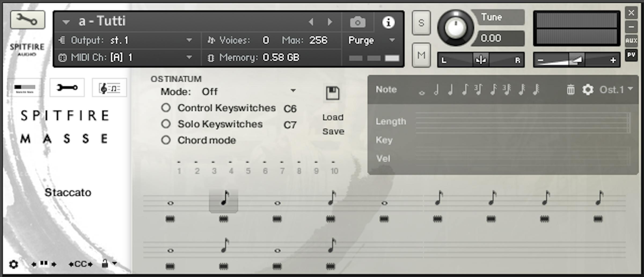Open the dropdown arrow beside the padlock

[x=115, y=263]
